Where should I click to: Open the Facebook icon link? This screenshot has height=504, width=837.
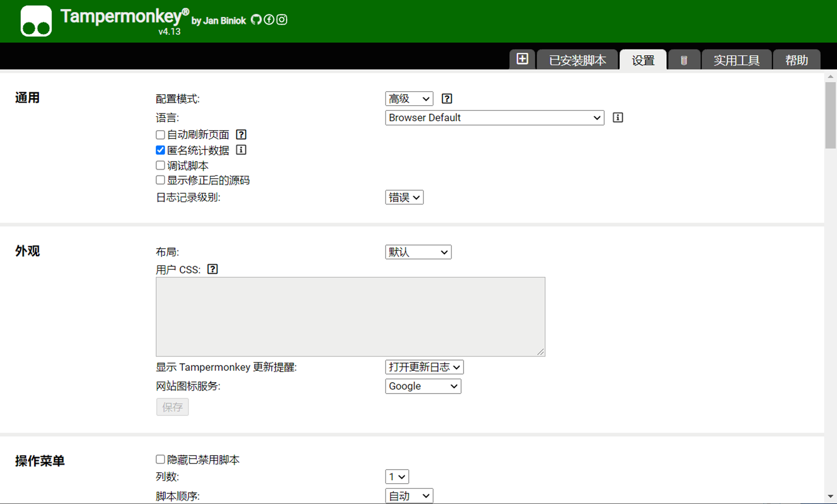pos(269,20)
